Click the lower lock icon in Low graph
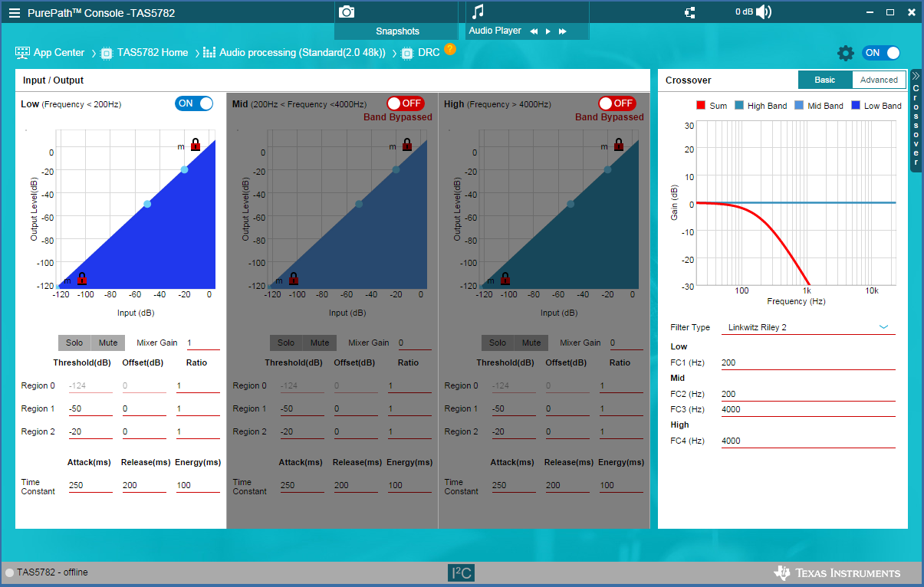Image resolution: width=924 pixels, height=587 pixels. 81,278
